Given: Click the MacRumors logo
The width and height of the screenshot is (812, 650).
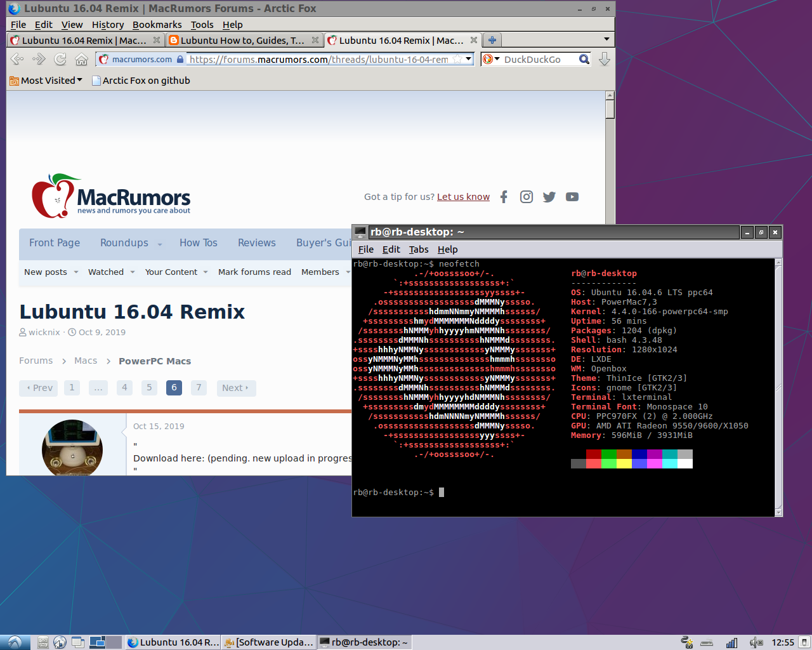Looking at the screenshot, I should coord(111,196).
